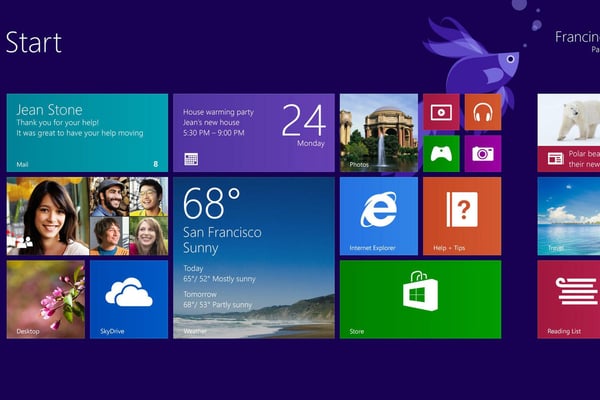This screenshot has width=600, height=400.
Task: Switch to the Desktop tile
Action: click(x=46, y=299)
